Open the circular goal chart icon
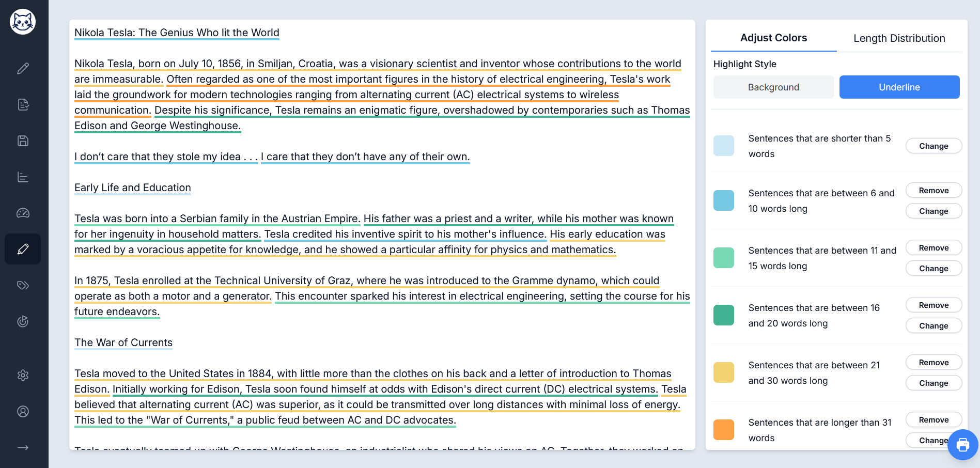 23,321
